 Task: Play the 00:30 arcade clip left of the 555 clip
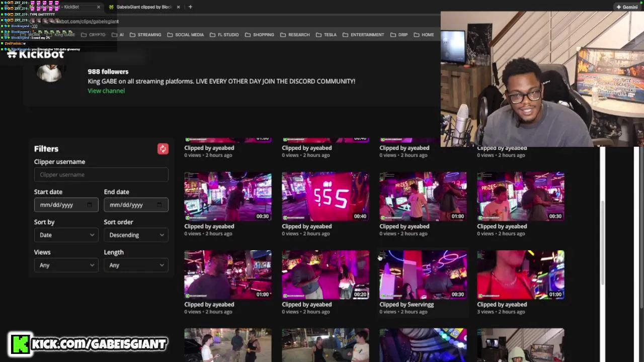[x=228, y=197]
